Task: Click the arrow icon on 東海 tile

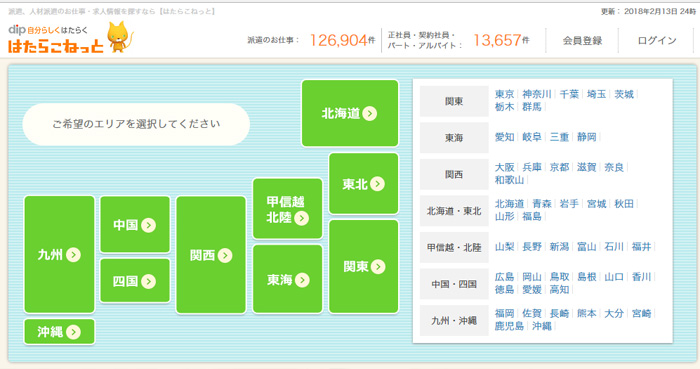Action: (302, 280)
